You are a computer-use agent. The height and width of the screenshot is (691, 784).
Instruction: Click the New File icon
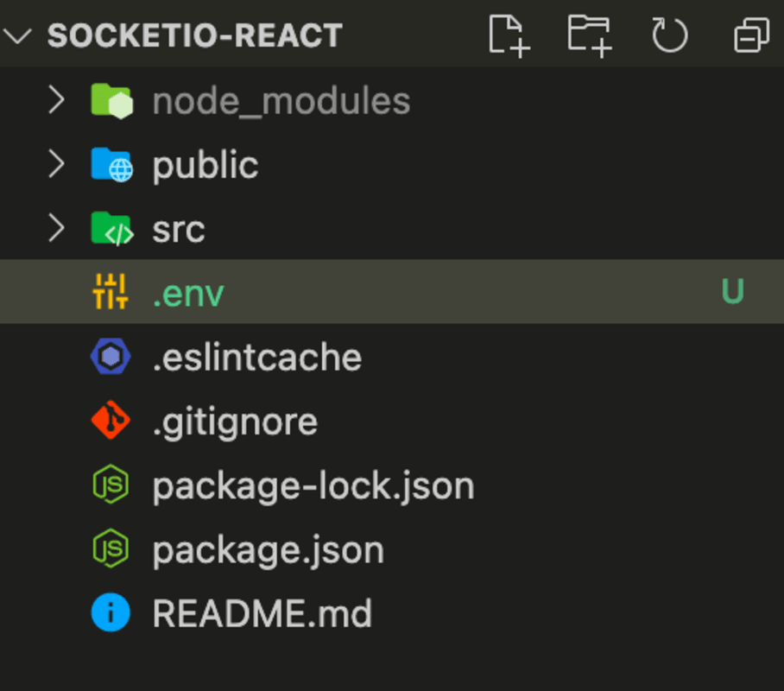tap(509, 36)
